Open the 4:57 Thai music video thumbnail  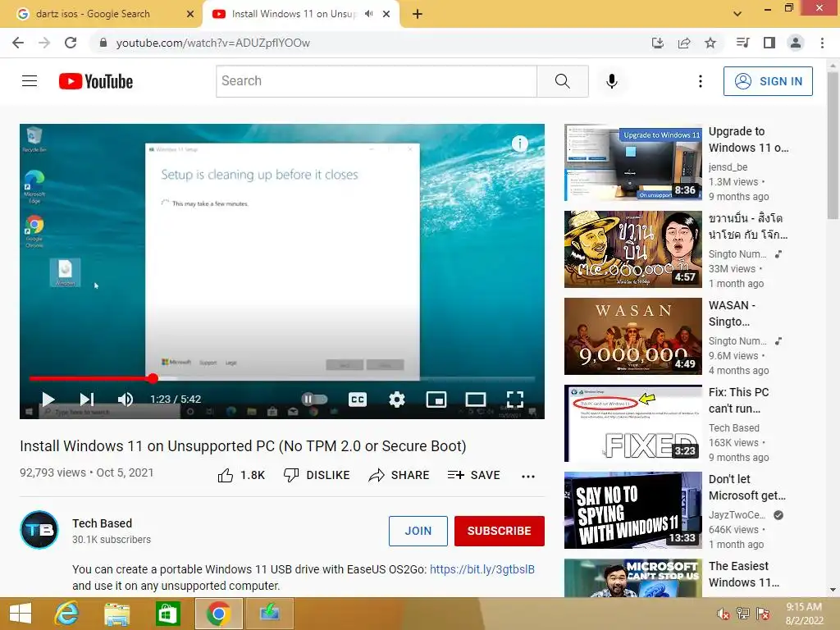[x=632, y=249]
